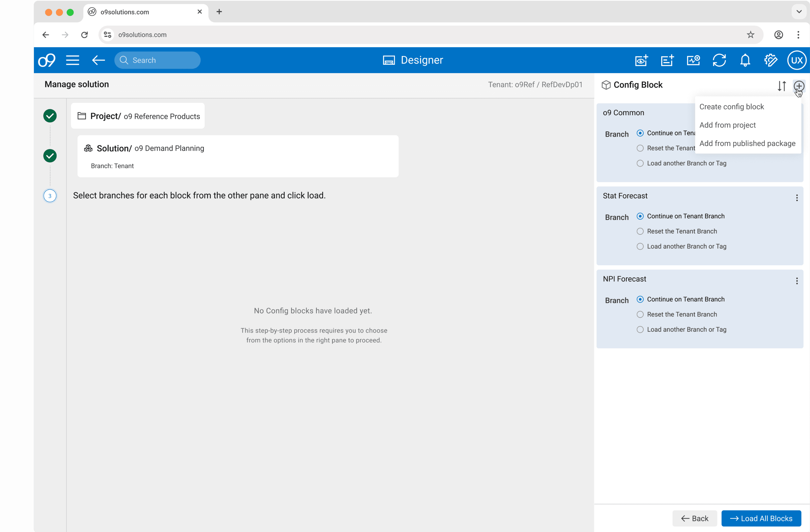Open the chart location icon
The height and width of the screenshot is (532, 810).
693,60
